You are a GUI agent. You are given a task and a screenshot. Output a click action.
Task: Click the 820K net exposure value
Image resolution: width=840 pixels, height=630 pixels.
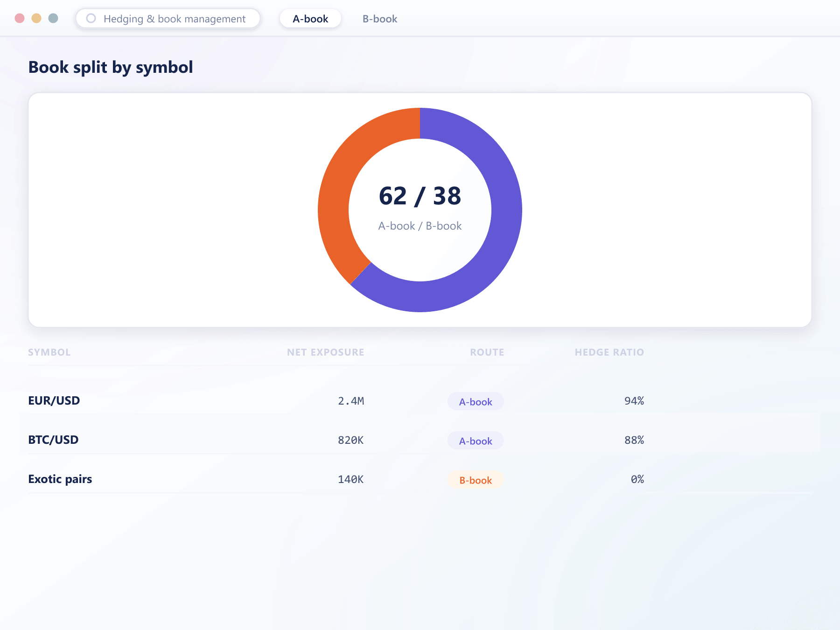351,440
